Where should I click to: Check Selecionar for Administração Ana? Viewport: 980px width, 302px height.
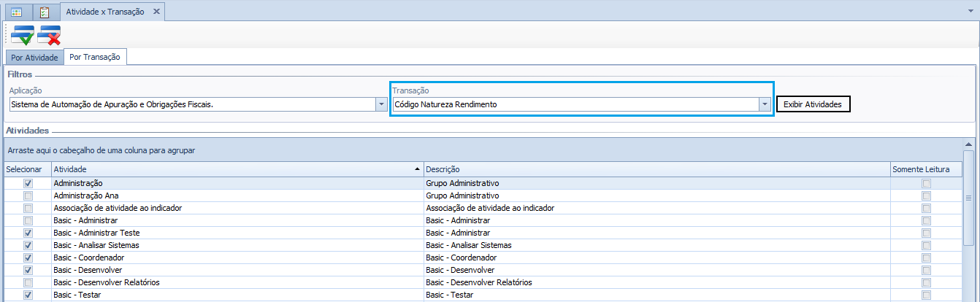(x=28, y=195)
